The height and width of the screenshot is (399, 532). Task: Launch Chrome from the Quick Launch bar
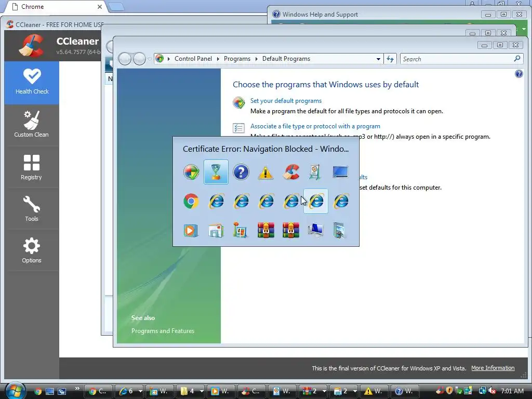[37, 391]
